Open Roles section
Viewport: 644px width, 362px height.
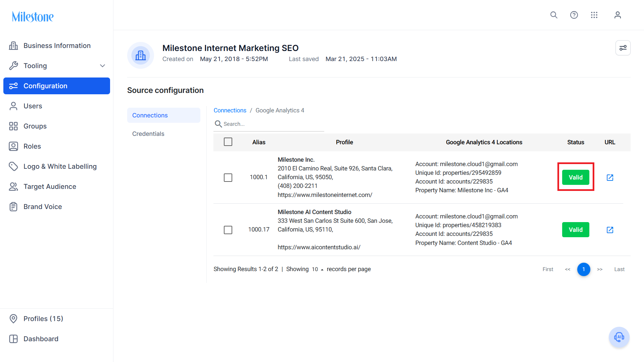57,146
